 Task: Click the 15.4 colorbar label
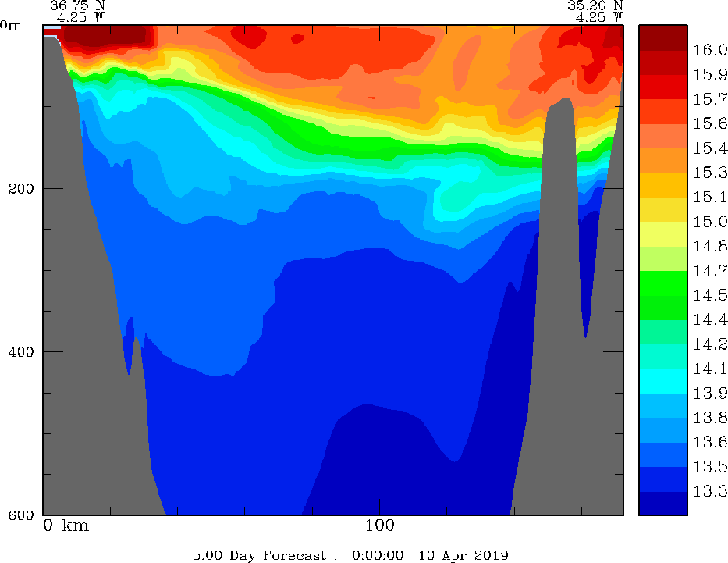tap(710, 148)
